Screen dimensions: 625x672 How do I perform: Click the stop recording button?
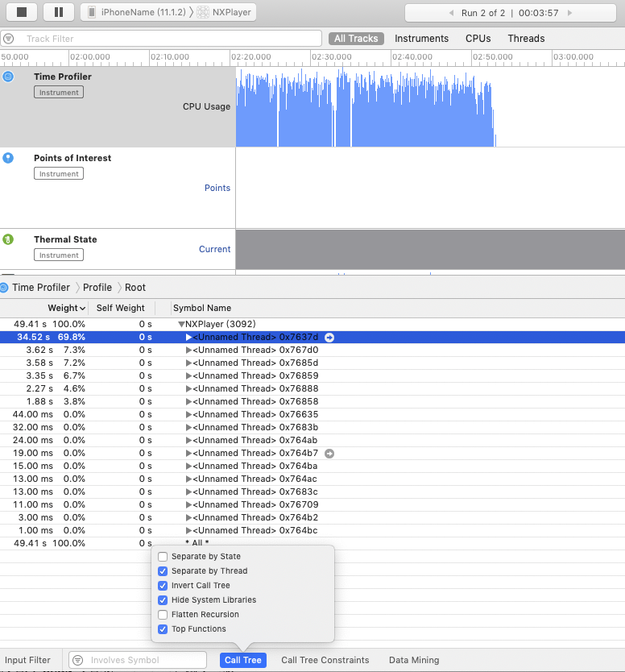pyautogui.click(x=23, y=12)
